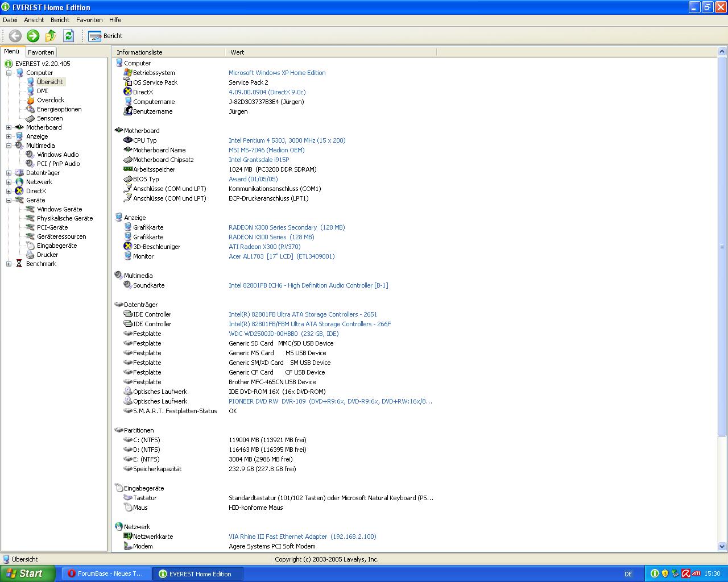Expand the Netzwerk tree node
The width and height of the screenshot is (728, 582).
[x=9, y=182]
